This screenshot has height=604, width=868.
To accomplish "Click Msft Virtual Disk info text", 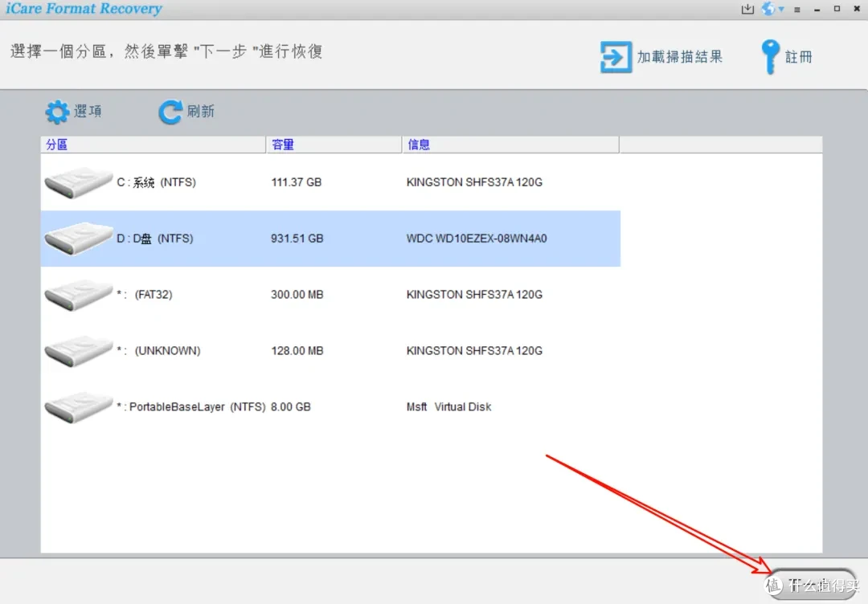I will (x=449, y=407).
